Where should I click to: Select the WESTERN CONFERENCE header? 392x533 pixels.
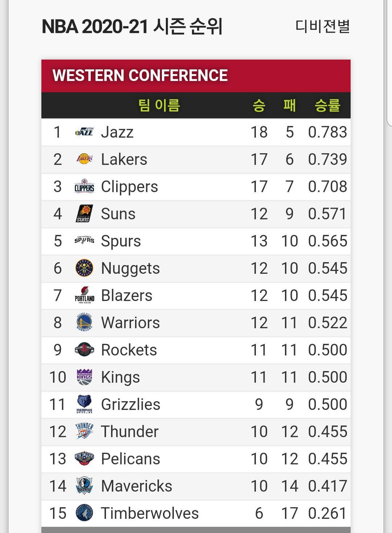pos(140,76)
